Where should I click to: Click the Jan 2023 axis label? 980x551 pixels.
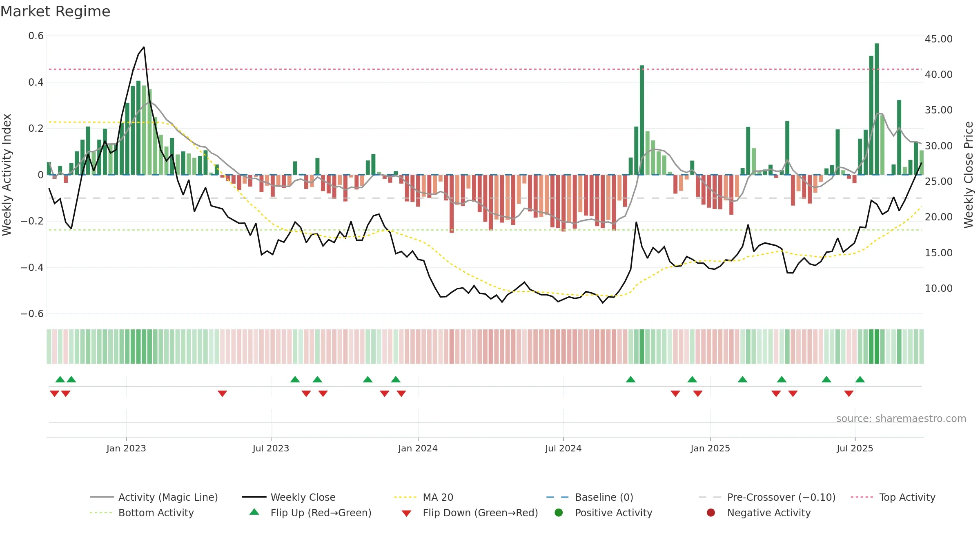(126, 448)
